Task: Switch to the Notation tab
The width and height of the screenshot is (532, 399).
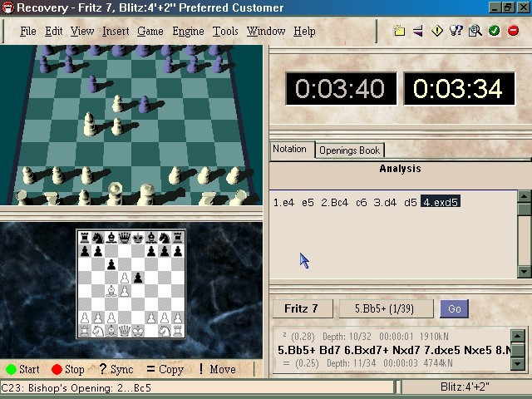Action: tap(292, 150)
